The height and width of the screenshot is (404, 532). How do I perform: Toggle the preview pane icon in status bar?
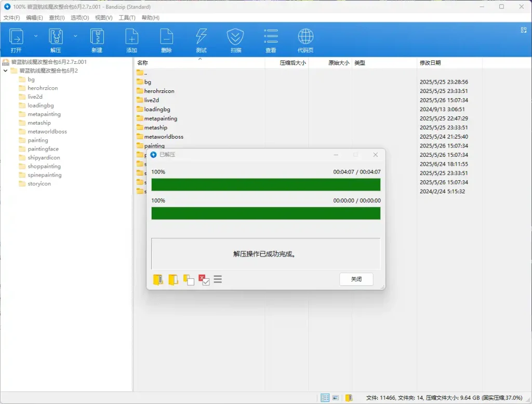point(336,398)
